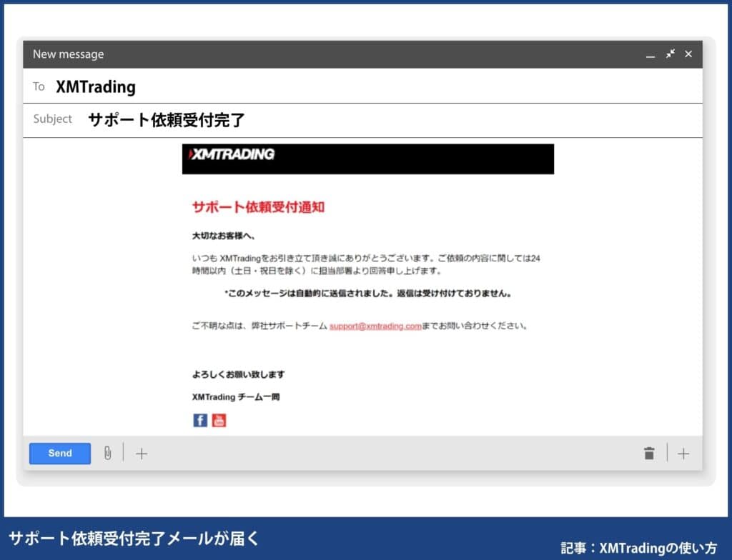Click the paragraph starting いつも XMTrading

(366, 264)
